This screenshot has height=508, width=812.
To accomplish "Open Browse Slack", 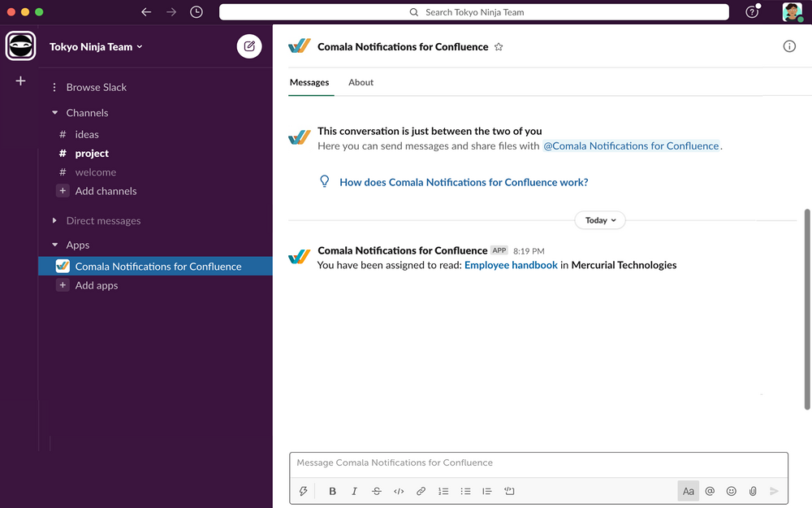I will (x=96, y=87).
